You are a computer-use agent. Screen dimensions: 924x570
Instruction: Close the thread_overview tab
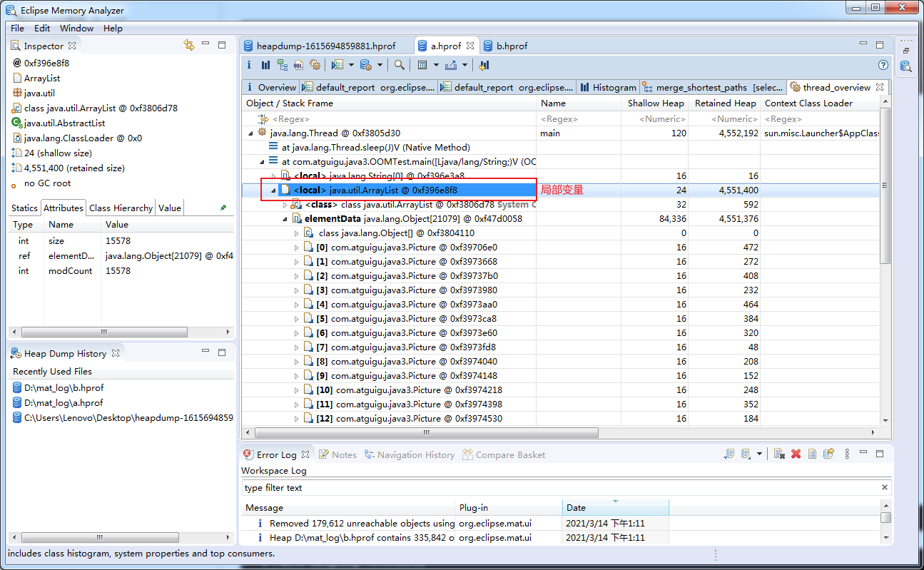click(880, 87)
